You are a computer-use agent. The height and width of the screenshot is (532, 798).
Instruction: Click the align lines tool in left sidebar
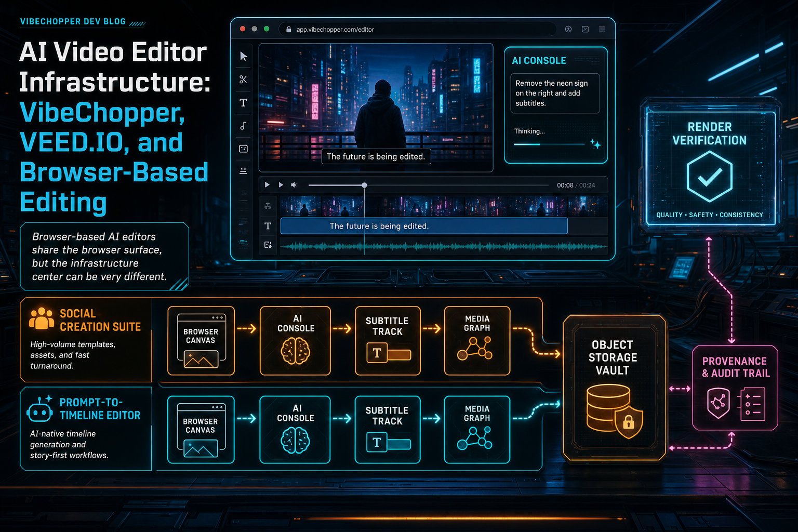point(243,171)
